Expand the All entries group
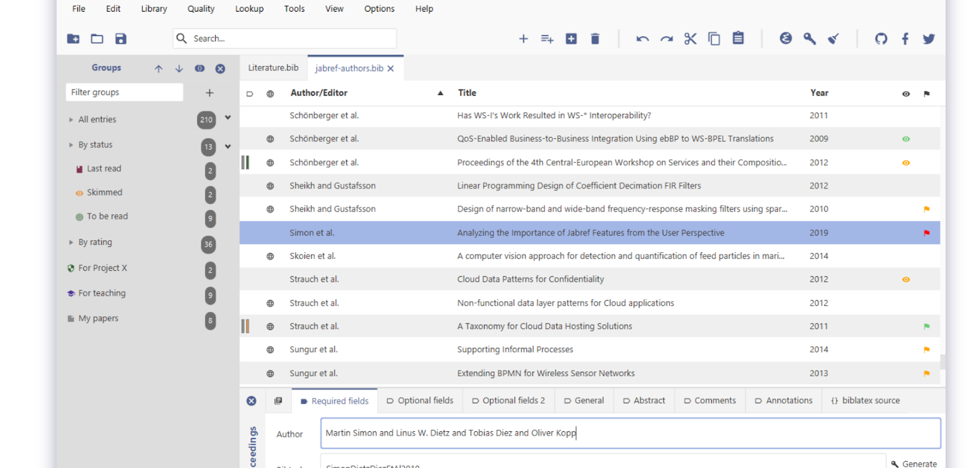The height and width of the screenshot is (468, 980). 71,120
